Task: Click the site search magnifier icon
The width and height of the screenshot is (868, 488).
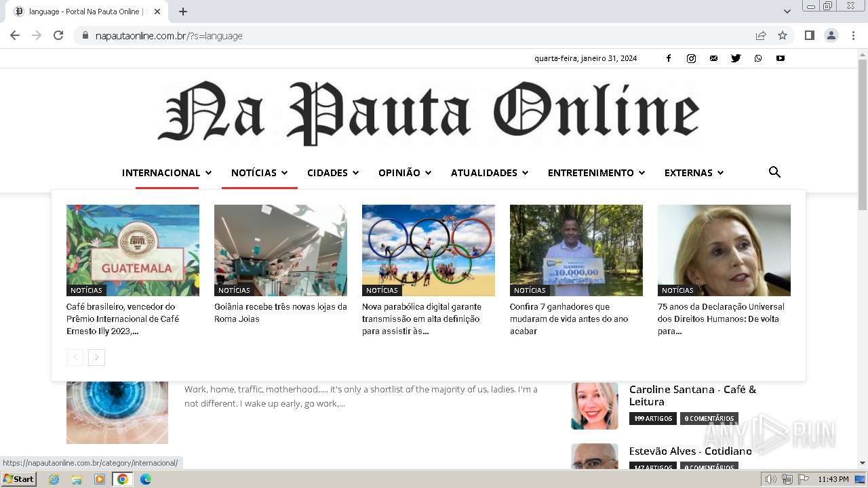Action: (774, 172)
